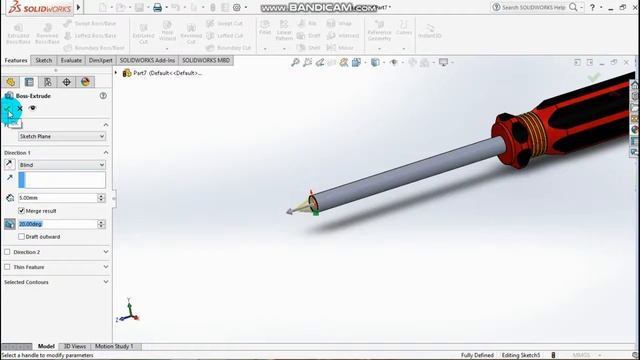
Task: Click the Reverse Direction arrow button
Action: click(x=9, y=164)
